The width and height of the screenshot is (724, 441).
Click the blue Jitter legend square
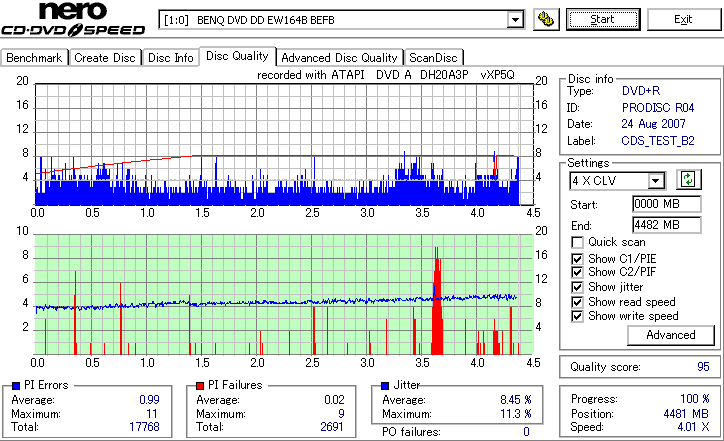point(385,386)
